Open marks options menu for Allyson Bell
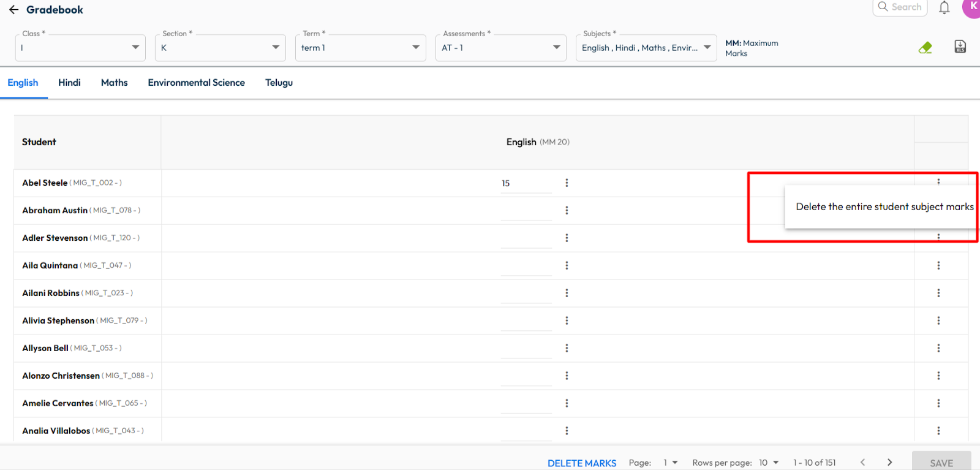Image resolution: width=980 pixels, height=470 pixels. pos(567,348)
